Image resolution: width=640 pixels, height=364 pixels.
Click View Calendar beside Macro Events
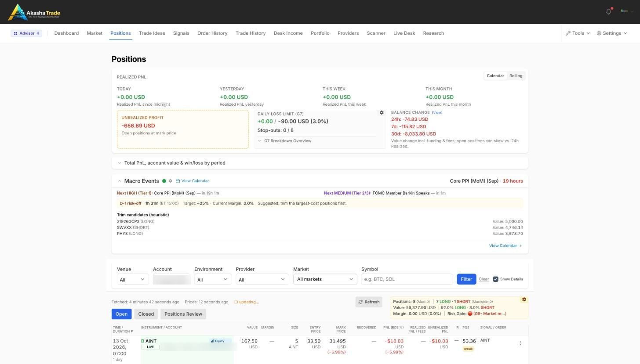193,181
